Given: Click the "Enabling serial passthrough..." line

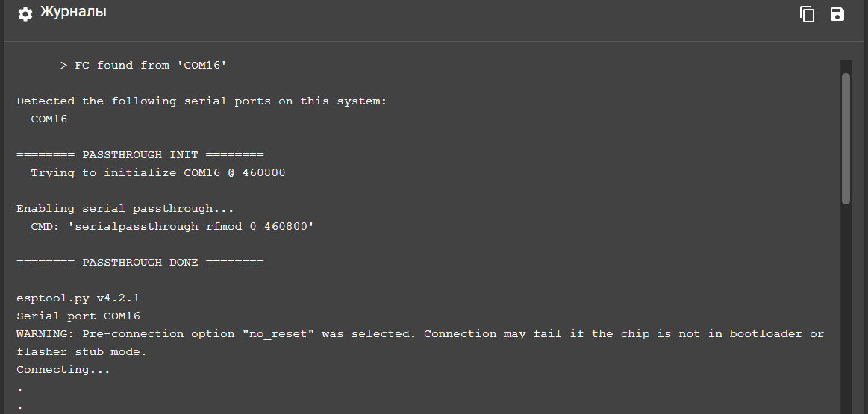Looking at the screenshot, I should coord(125,209).
